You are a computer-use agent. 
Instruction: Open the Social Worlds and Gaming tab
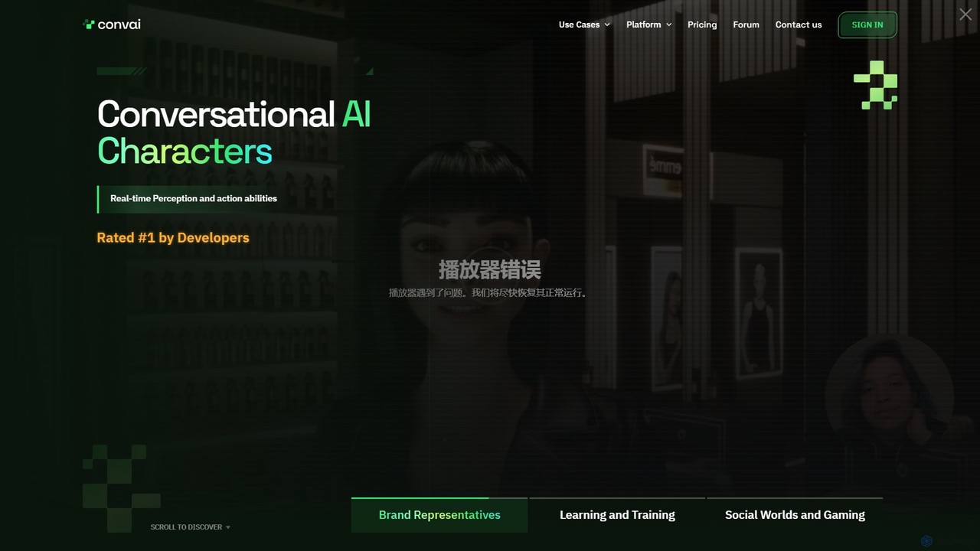795,515
